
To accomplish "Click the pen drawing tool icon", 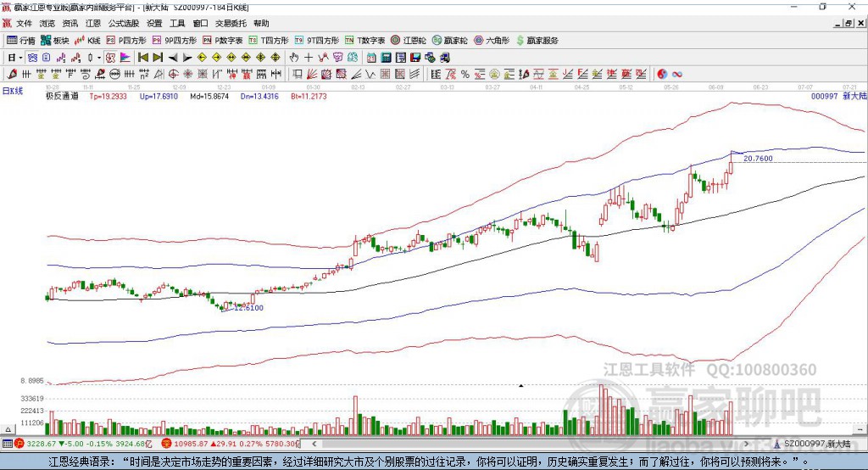I will click(x=12, y=75).
